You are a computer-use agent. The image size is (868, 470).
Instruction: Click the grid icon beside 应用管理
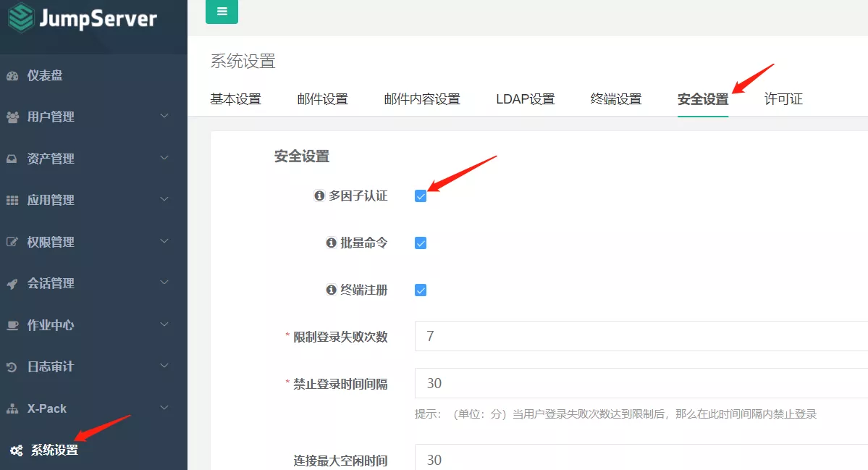(x=12, y=201)
